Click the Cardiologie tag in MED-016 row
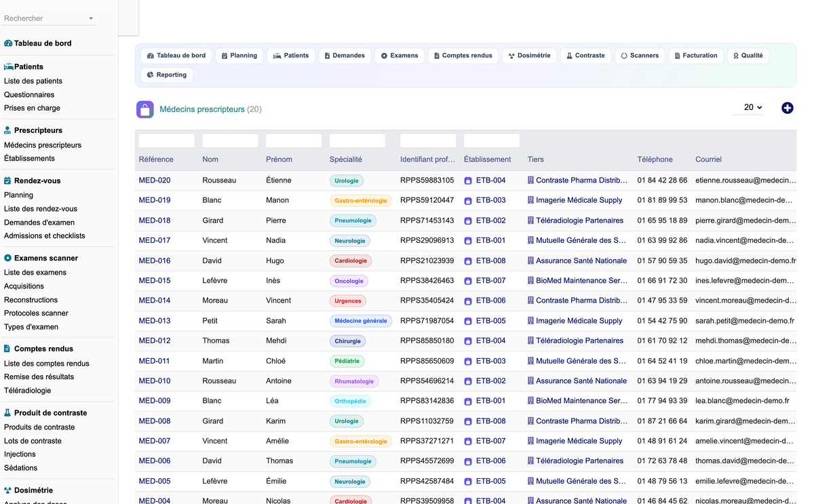Viewport: 814px width, 504px height. tap(351, 260)
